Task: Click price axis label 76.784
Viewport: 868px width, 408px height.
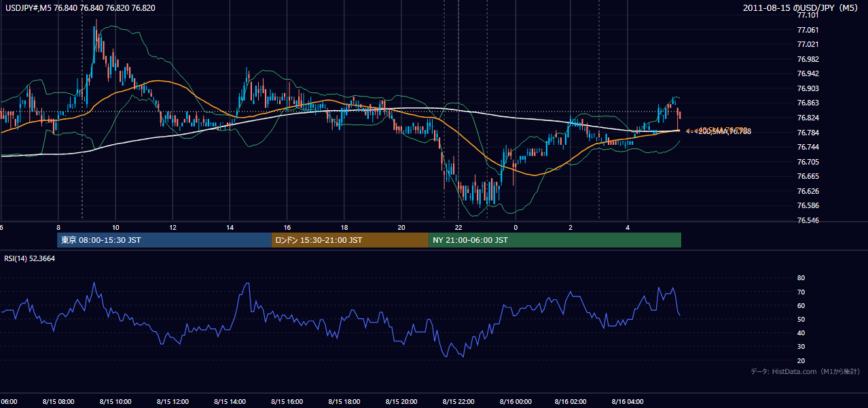Action: click(808, 133)
